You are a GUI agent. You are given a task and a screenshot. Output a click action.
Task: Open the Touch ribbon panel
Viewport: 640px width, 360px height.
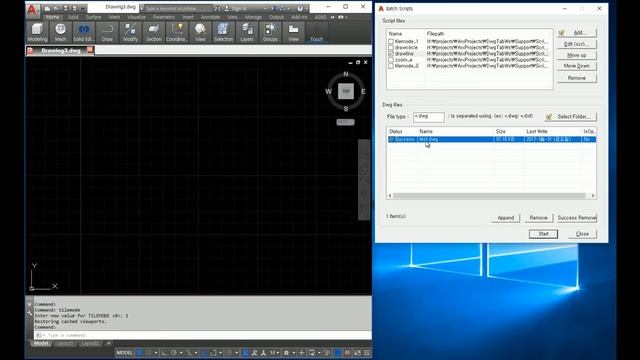pos(316,32)
